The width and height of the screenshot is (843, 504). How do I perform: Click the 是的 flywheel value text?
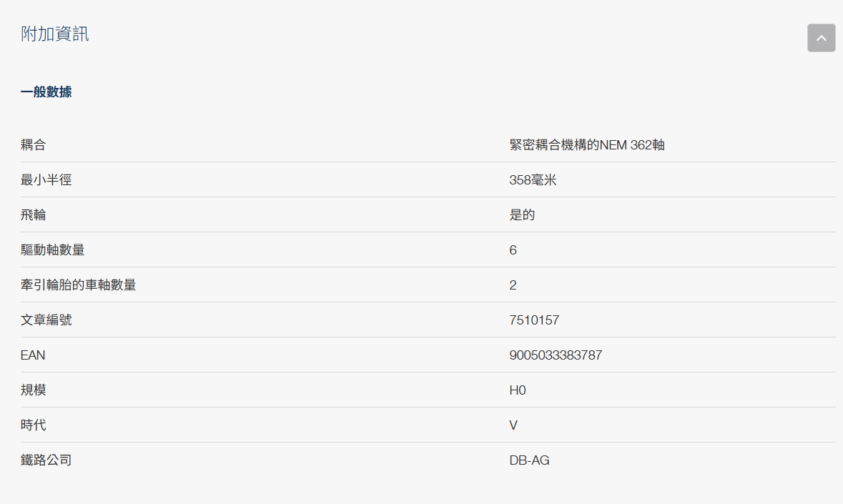pos(521,214)
